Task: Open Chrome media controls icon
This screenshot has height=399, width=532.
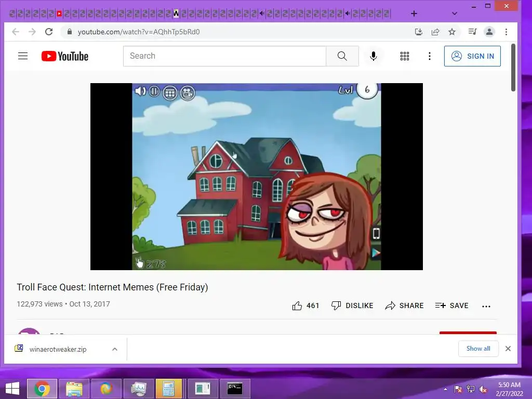Action: 472,32
